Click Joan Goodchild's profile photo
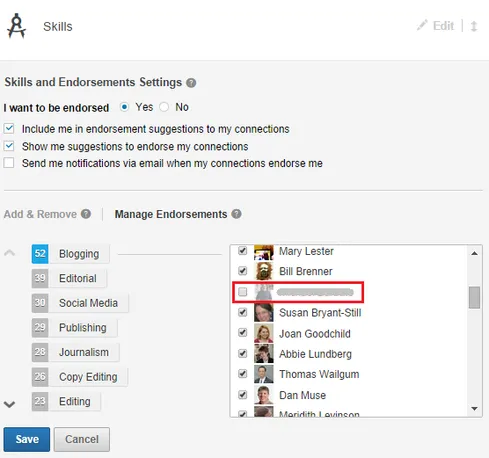489x458 pixels. point(264,333)
